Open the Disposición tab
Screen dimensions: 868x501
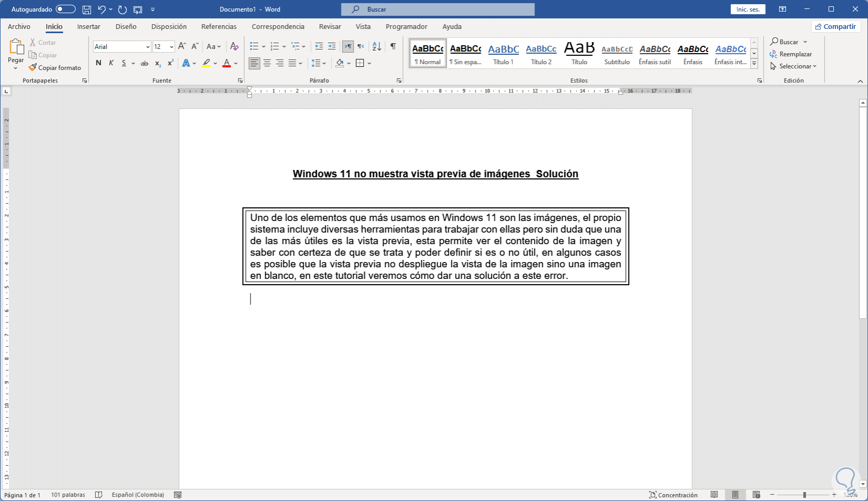(x=169, y=26)
